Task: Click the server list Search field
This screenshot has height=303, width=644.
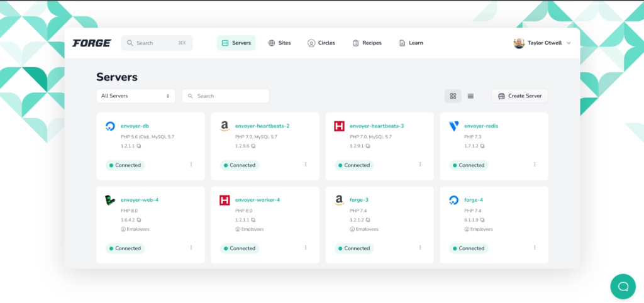Action: 226,96
